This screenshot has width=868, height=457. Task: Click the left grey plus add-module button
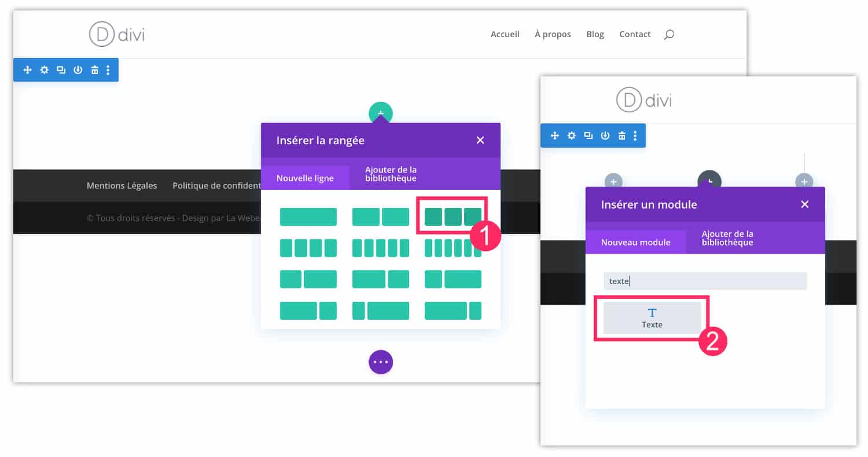[x=613, y=181]
